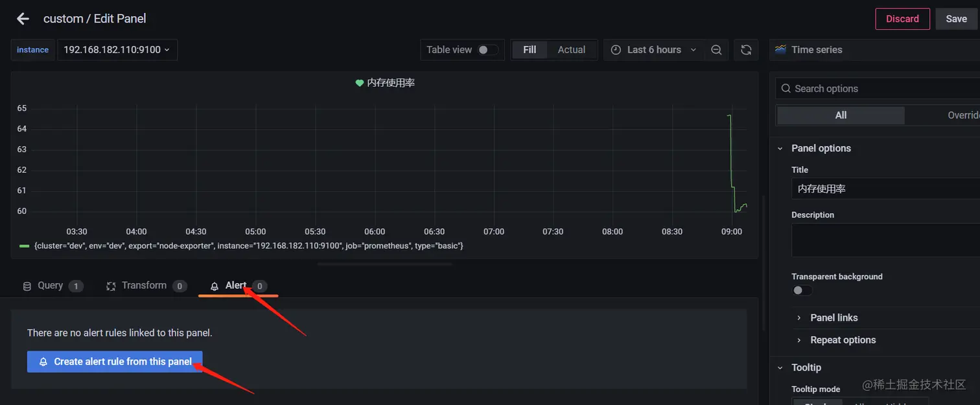This screenshot has height=405, width=980.
Task: Click the zoom out time range icon
Action: [x=716, y=50]
